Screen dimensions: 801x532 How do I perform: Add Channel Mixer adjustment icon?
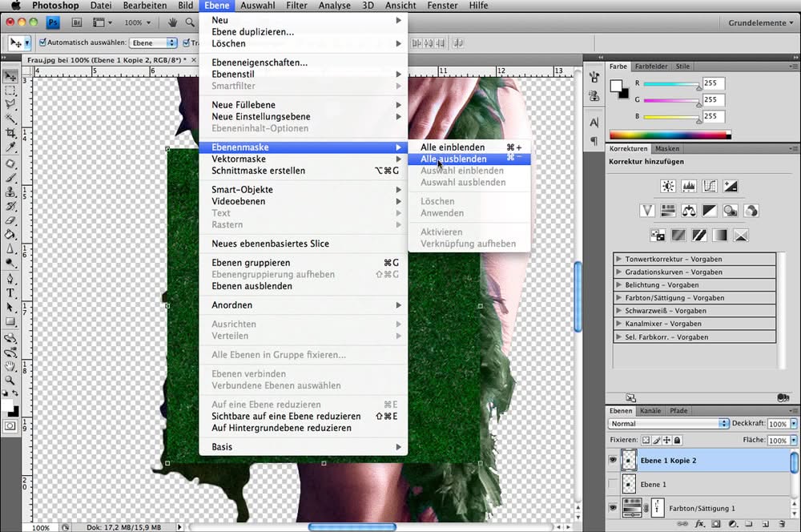[x=751, y=211]
